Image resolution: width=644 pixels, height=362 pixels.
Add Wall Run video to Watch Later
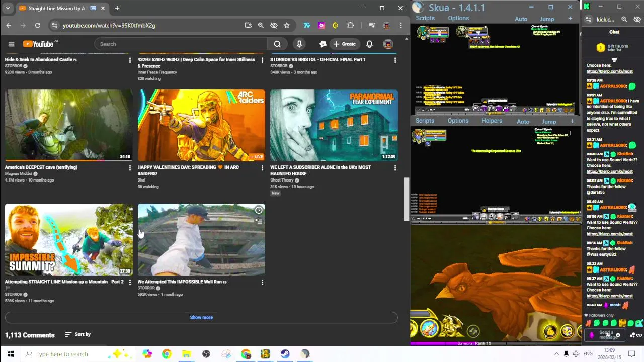[259, 210]
